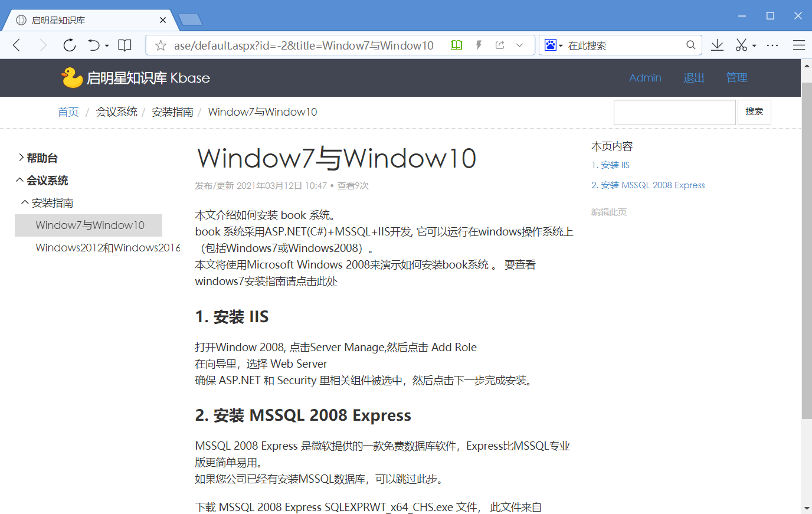
Task: Go to 首页 via the breadcrumb
Action: (x=68, y=112)
